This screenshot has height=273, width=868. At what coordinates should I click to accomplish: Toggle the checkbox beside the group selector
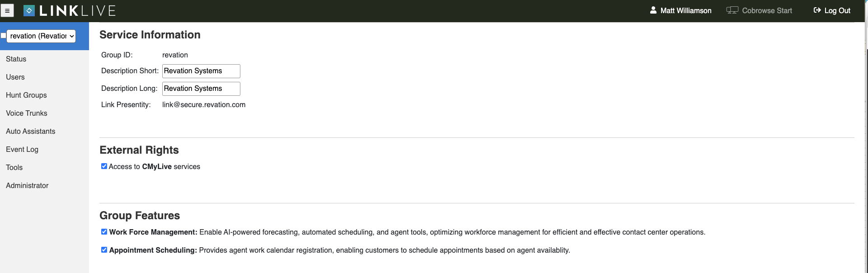[3, 36]
